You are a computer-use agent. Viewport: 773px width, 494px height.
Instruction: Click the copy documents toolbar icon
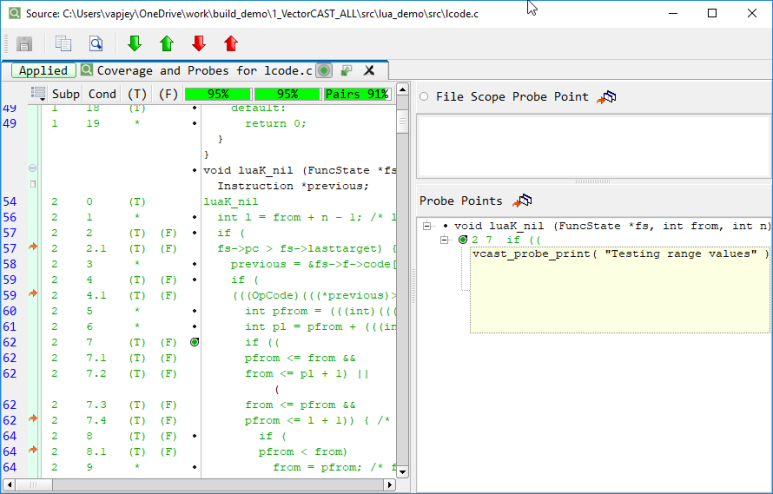(x=64, y=44)
